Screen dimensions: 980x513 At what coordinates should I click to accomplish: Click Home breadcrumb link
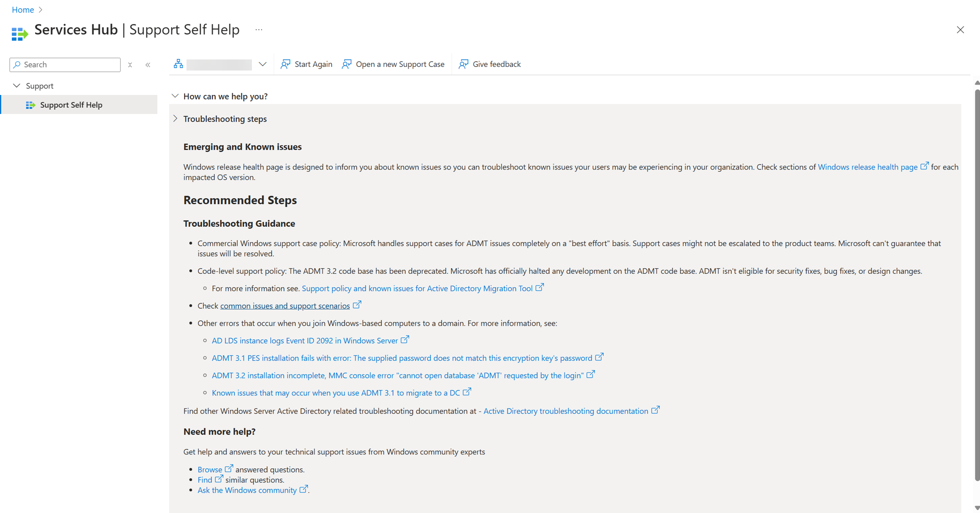pyautogui.click(x=23, y=8)
